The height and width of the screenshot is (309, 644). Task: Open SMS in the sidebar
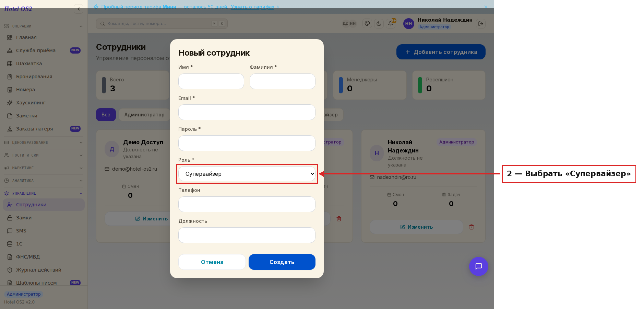pyautogui.click(x=44, y=231)
